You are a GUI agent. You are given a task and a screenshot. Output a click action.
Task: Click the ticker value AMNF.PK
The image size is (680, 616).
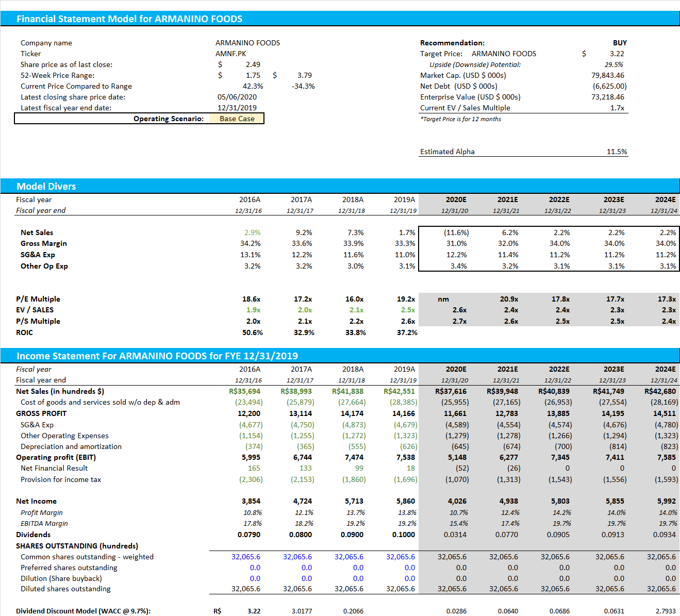click(230, 54)
